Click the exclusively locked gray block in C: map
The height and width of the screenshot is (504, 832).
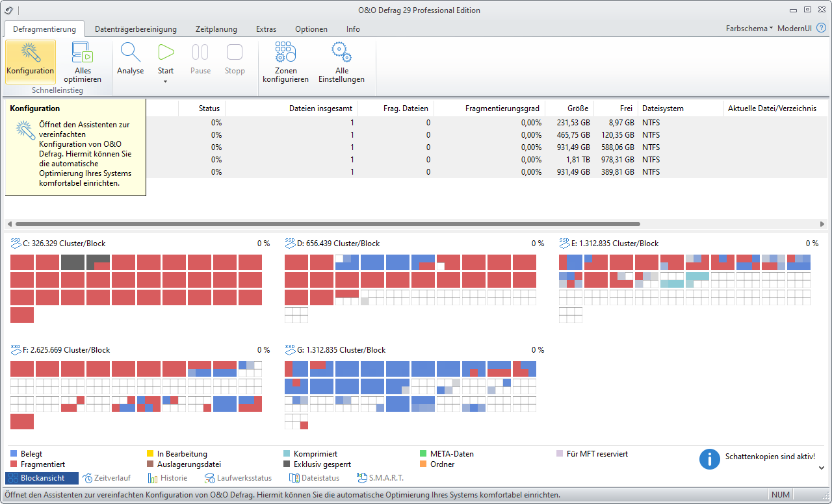[73, 262]
